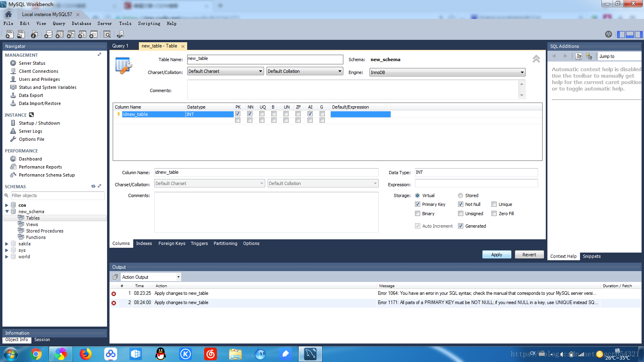The width and height of the screenshot is (644, 362).
Task: Create a new SQL tab icon
Action: [x=10, y=35]
